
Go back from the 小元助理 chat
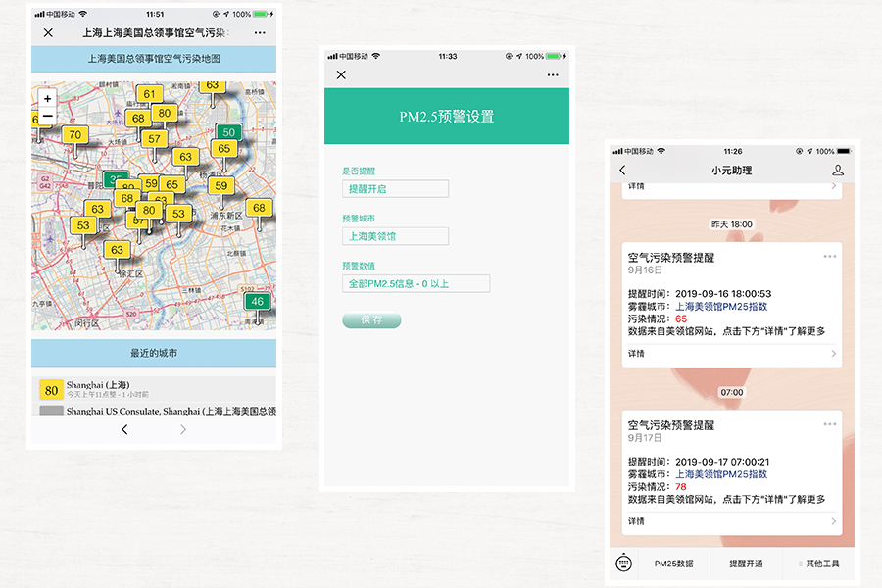(622, 171)
